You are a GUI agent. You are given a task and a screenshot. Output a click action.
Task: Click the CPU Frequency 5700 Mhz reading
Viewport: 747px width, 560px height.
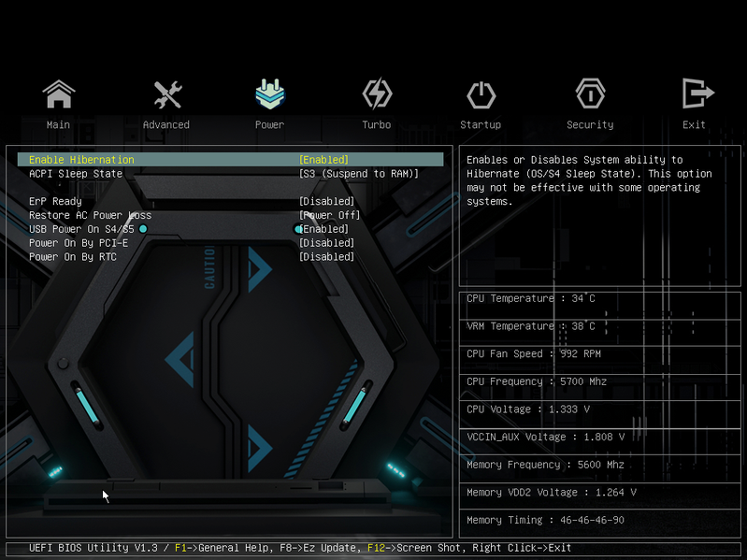[x=537, y=381]
